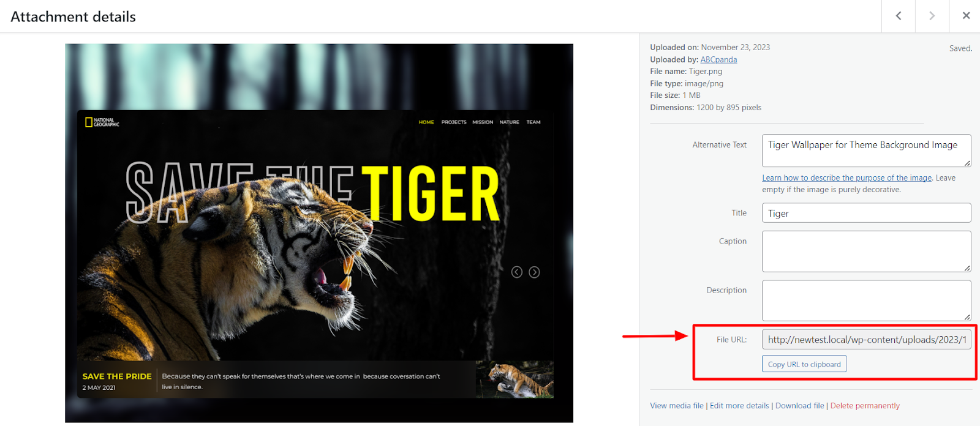Open the View media file link

point(677,406)
